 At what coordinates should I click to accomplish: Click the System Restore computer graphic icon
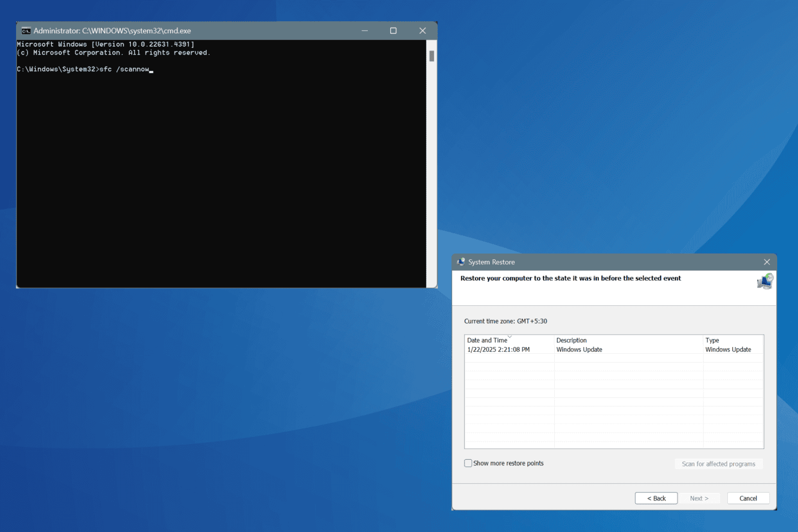coord(765,281)
